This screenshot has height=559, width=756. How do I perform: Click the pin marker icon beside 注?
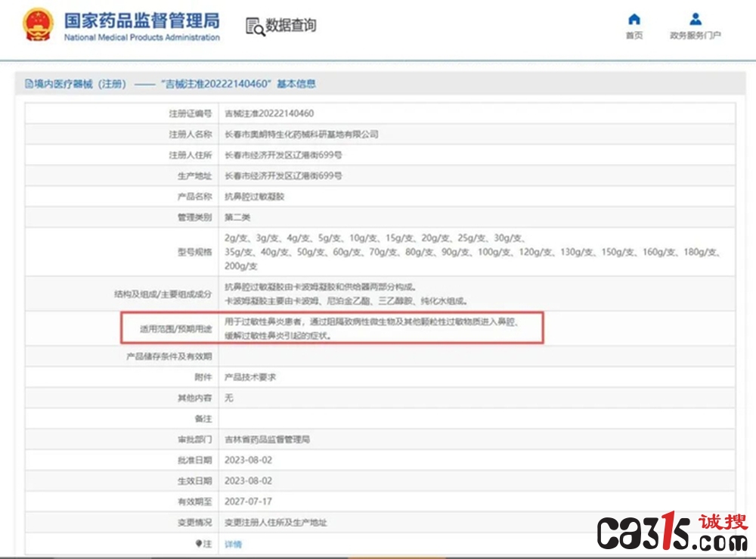point(199,544)
